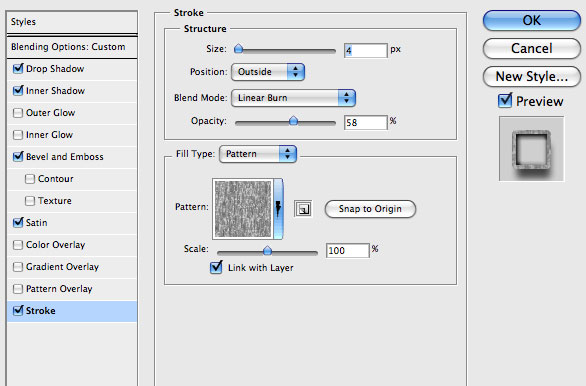Enable the Gradient Overlay checkbox
This screenshot has width=586, height=386.
point(18,267)
